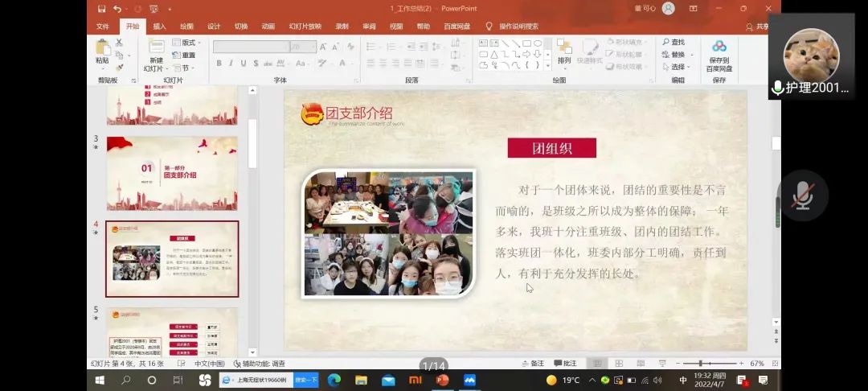
Task: Click the Undo arrow in the quick access toolbar
Action: pyautogui.click(x=117, y=9)
